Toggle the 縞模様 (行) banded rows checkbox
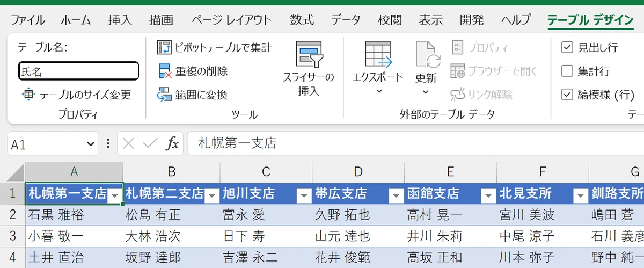The image size is (644, 268). 567,95
